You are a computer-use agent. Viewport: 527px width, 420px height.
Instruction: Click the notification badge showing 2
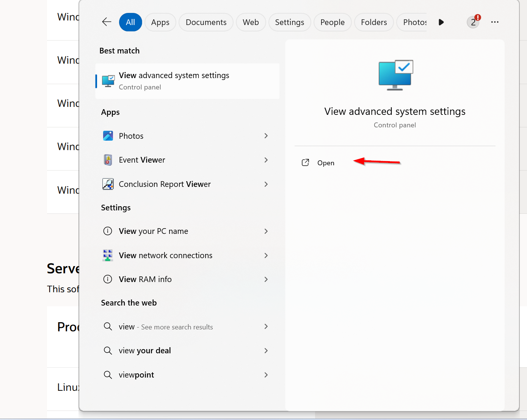coord(473,22)
